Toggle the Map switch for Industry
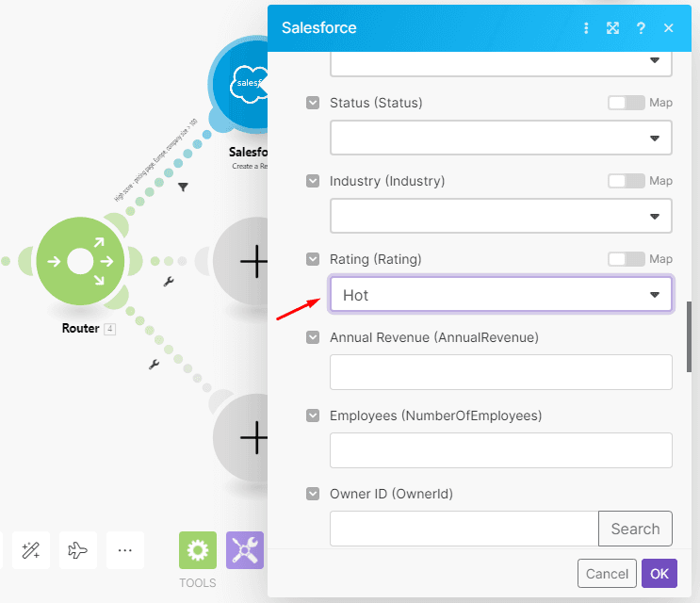700x603 pixels. pos(627,181)
